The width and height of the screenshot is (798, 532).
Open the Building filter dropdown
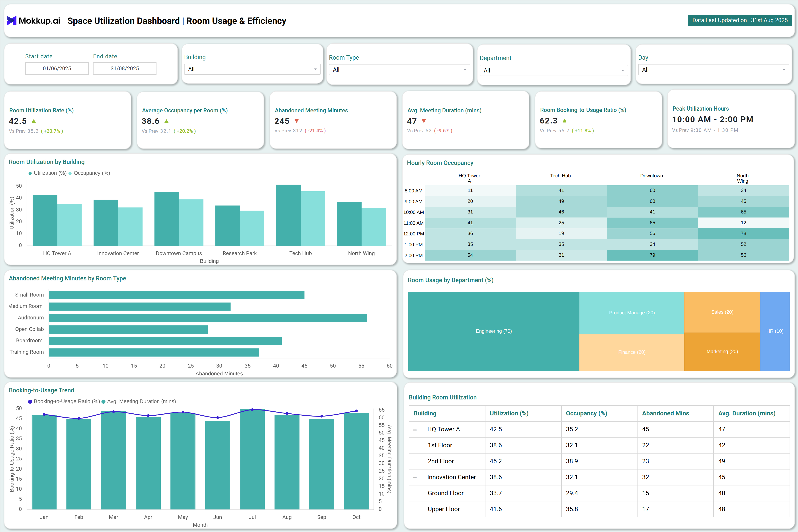click(252, 69)
